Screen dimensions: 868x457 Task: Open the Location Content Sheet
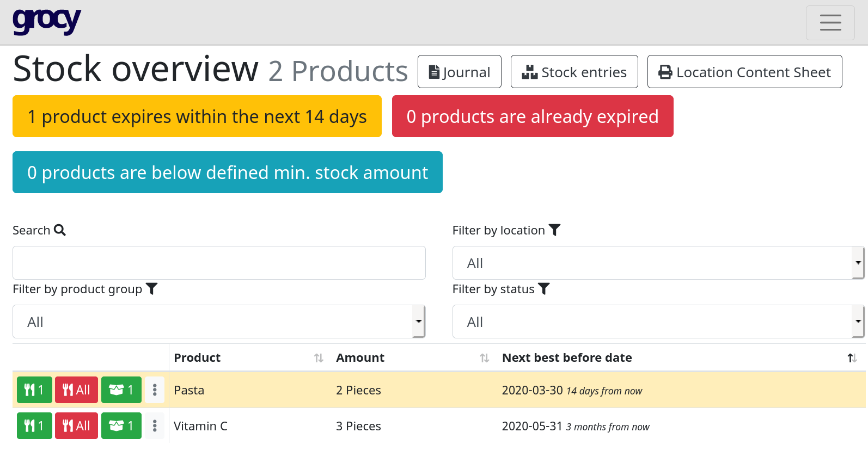(x=744, y=72)
